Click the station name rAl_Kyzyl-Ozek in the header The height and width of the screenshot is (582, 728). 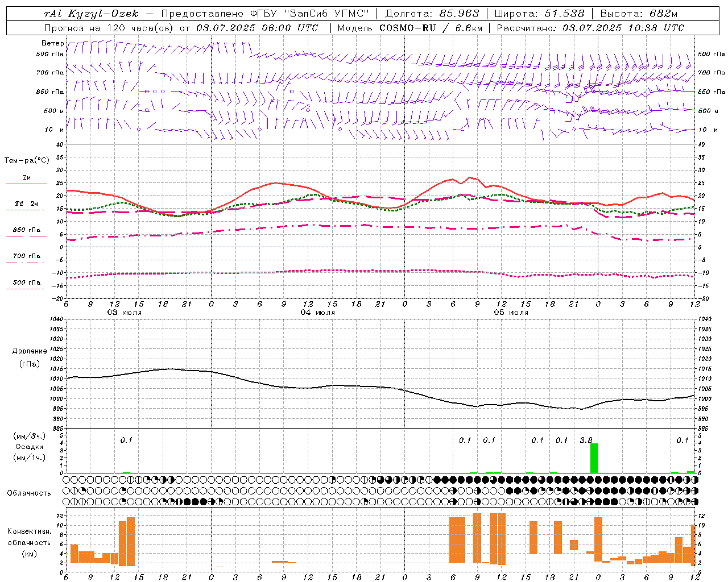point(91,14)
